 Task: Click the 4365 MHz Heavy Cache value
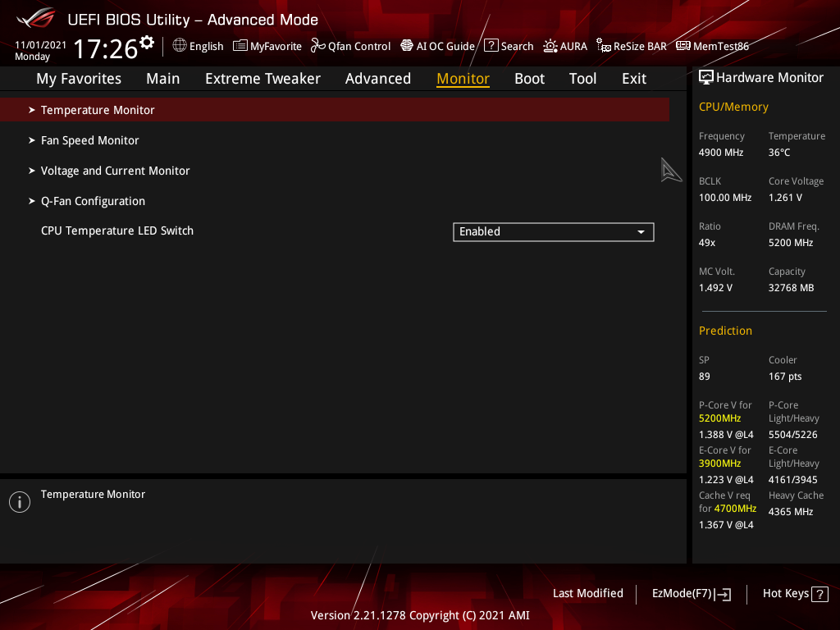tap(790, 512)
